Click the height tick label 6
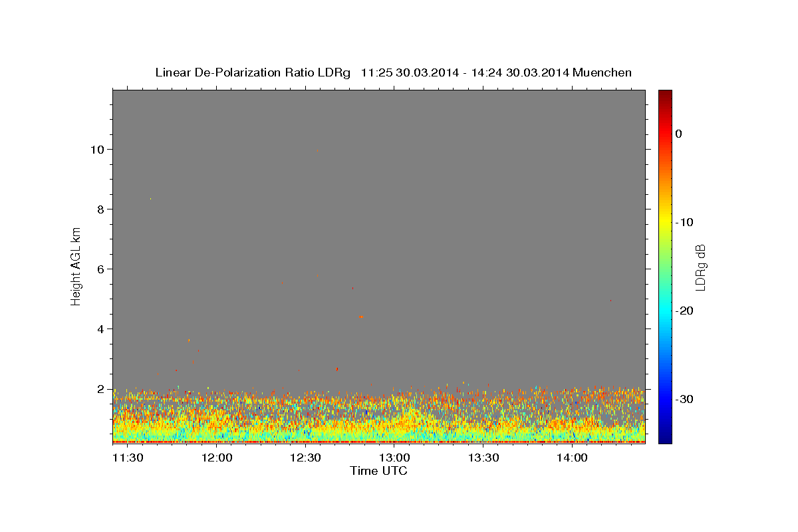 click(101, 269)
